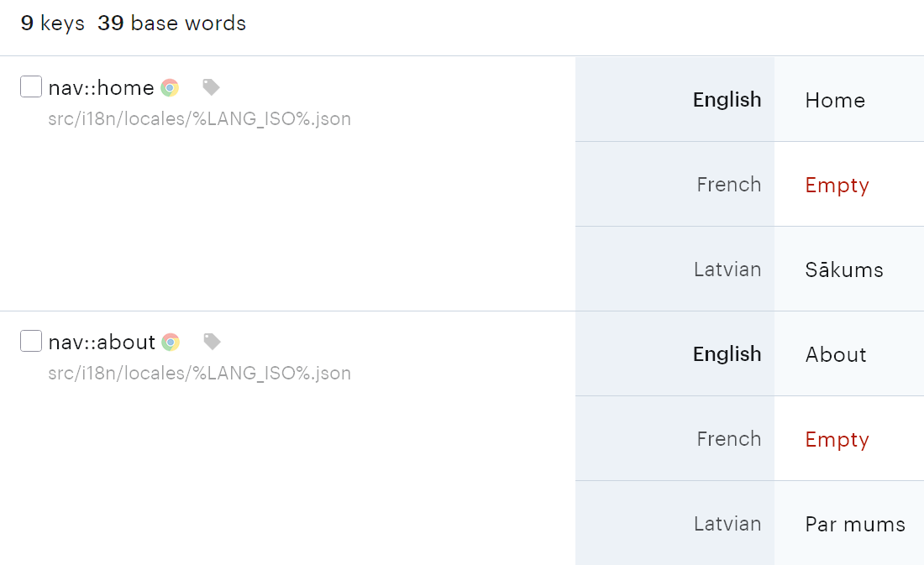Select the nav::home key checkbox

point(31,86)
